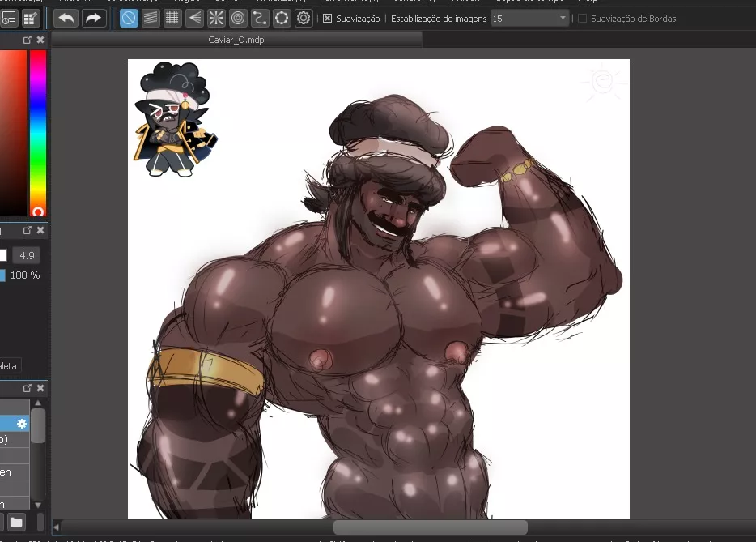This screenshot has width=756, height=542.
Task: Enable the Suavização de Bordas checkbox
Action: click(582, 19)
